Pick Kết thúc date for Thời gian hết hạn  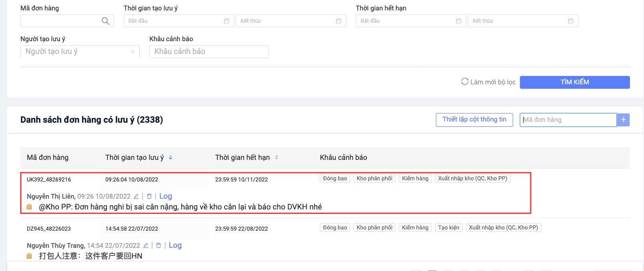click(x=522, y=21)
